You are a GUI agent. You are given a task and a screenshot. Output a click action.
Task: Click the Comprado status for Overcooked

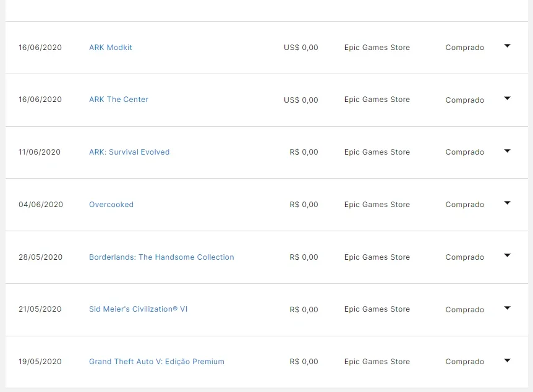(x=465, y=205)
